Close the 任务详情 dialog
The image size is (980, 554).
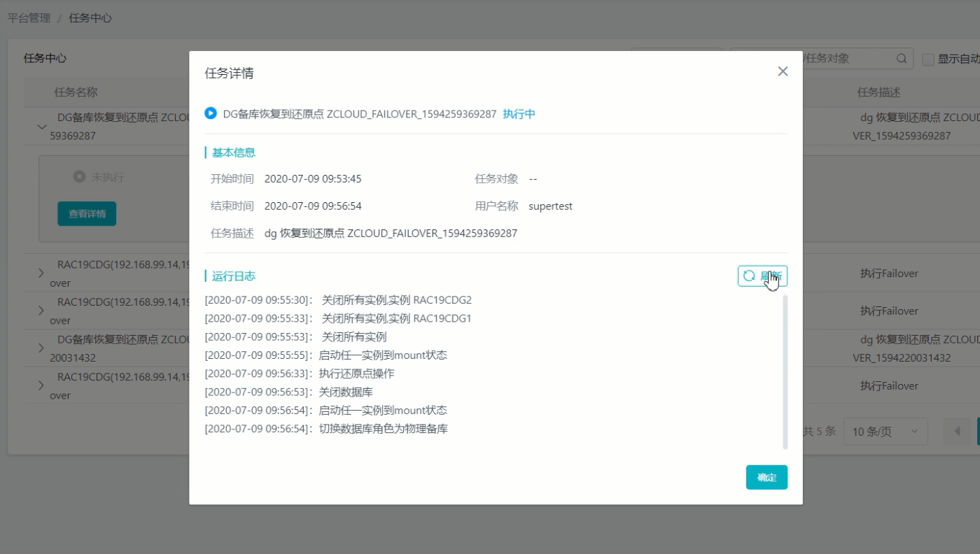click(782, 71)
